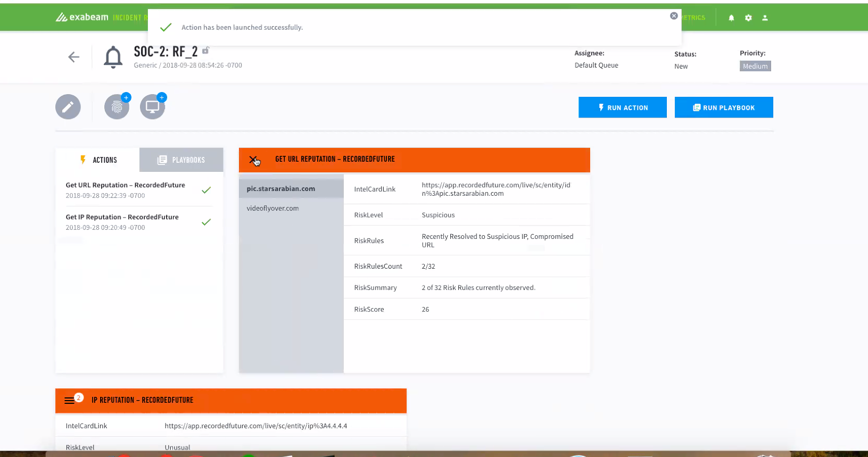Open the Medium priority dropdown
The image size is (868, 457).
(x=755, y=67)
